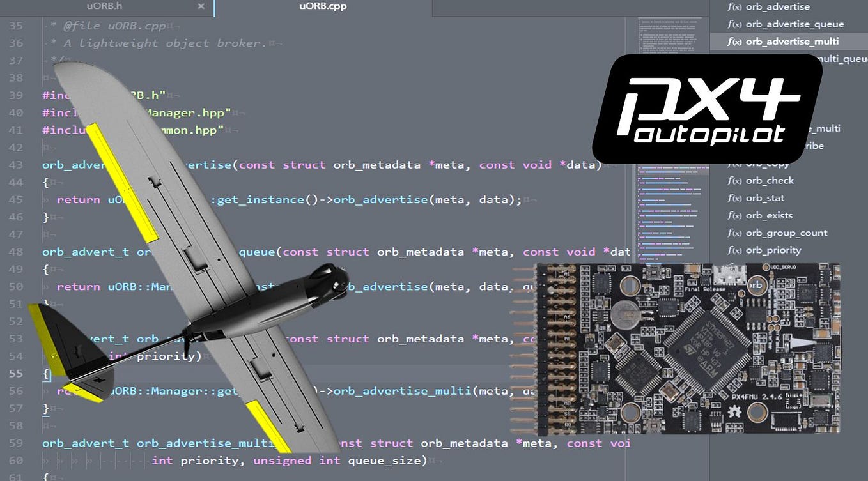
Task: Select orb_stat in the symbol list
Action: click(767, 198)
